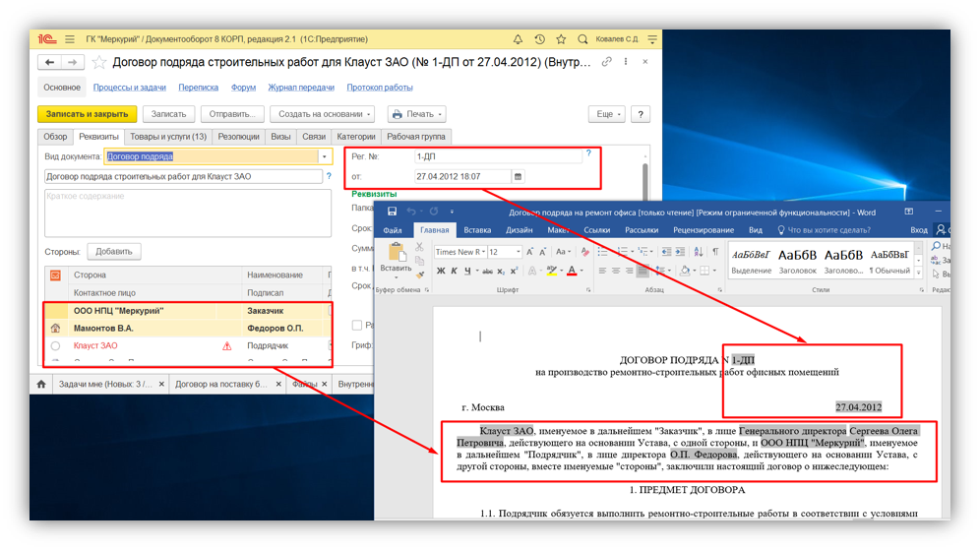Open Word font name dropdown Times New R
Image resolution: width=980 pixels, height=549 pixels.
[x=484, y=251]
